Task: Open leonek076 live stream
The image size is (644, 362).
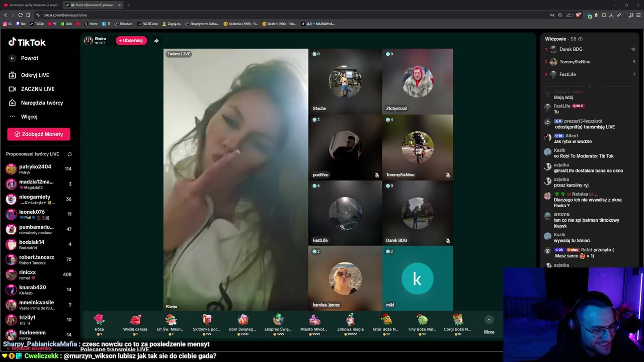Action: 39,214
